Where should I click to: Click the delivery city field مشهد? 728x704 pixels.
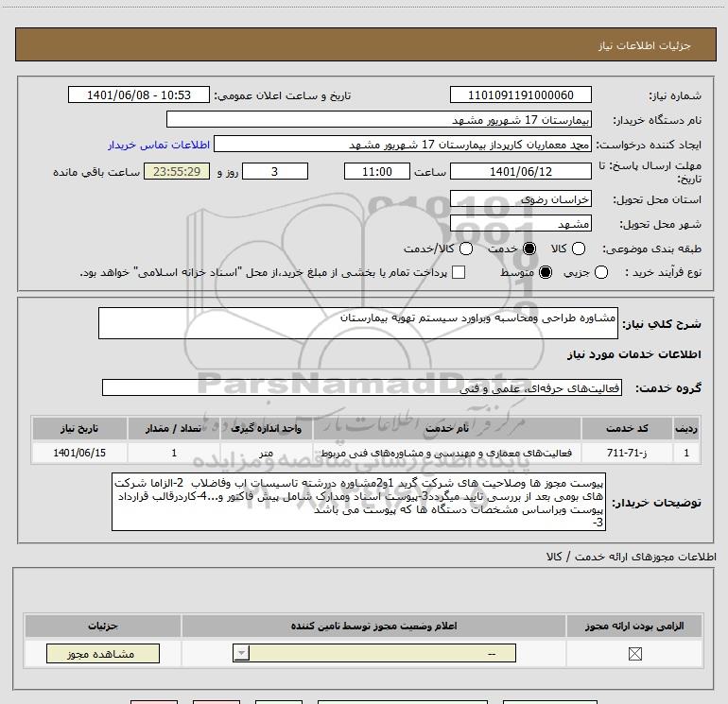(x=520, y=224)
